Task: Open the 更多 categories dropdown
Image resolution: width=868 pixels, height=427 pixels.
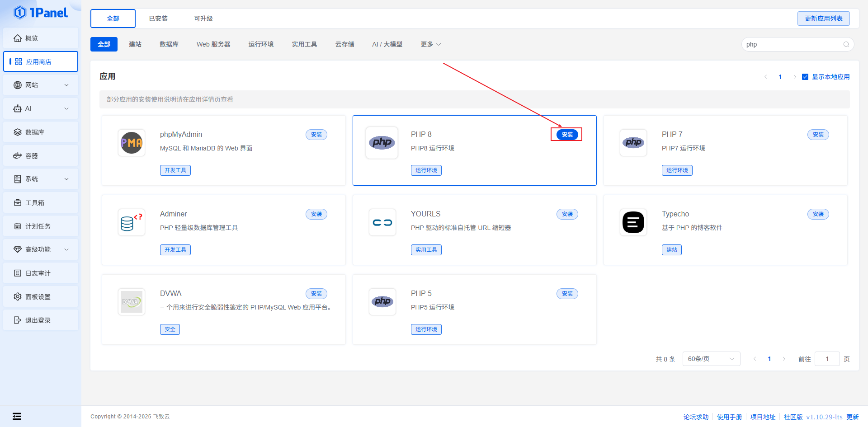Action: [430, 44]
